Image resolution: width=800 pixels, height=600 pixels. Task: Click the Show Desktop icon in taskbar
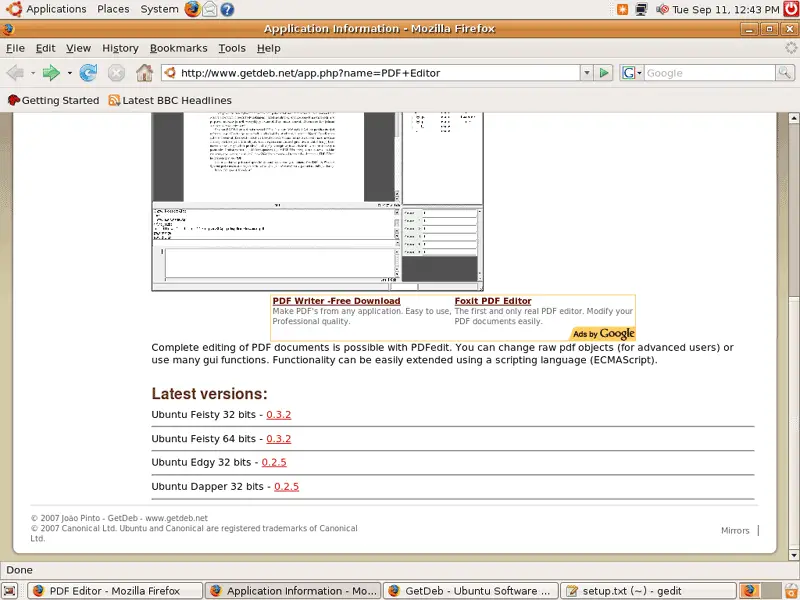[10, 591]
